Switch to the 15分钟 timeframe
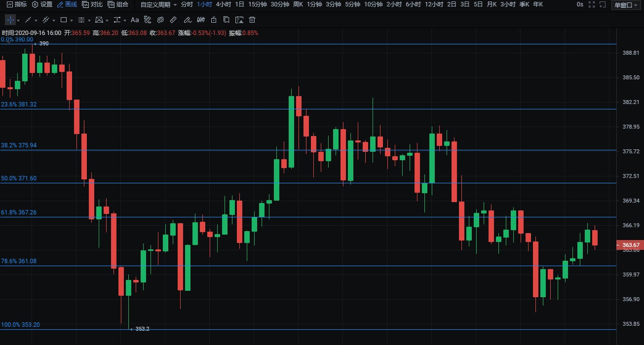This screenshot has width=644, height=345. 258,4
